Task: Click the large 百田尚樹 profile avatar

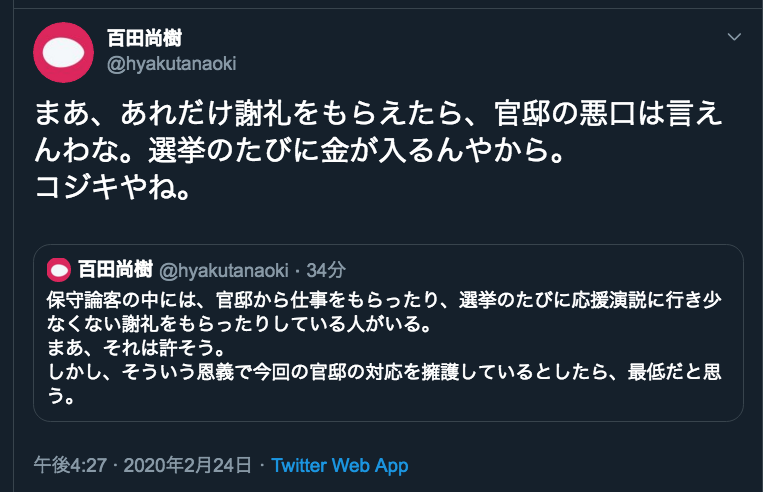Action: [x=63, y=51]
